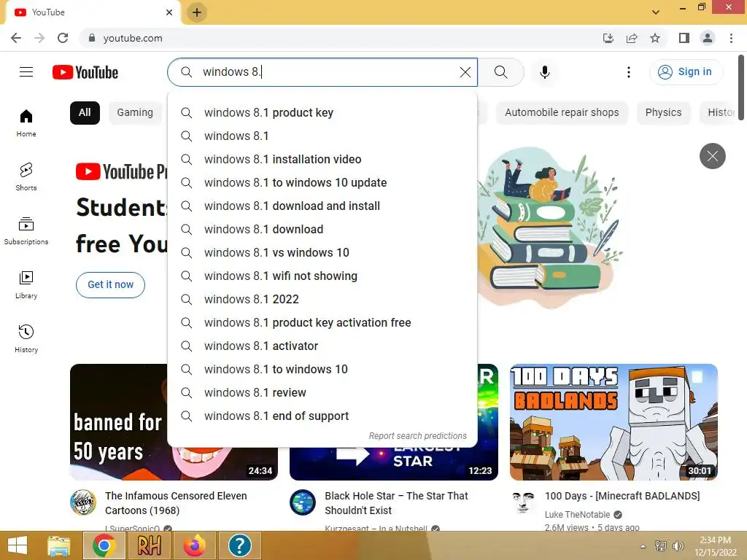
Task: Click Luke TheNotable channel avatar
Action: coord(522,502)
